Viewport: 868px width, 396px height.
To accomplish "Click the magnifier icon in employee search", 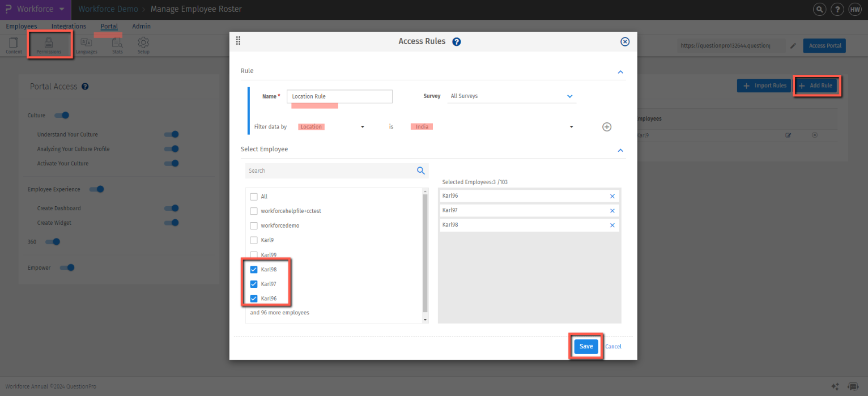I will pyautogui.click(x=420, y=171).
